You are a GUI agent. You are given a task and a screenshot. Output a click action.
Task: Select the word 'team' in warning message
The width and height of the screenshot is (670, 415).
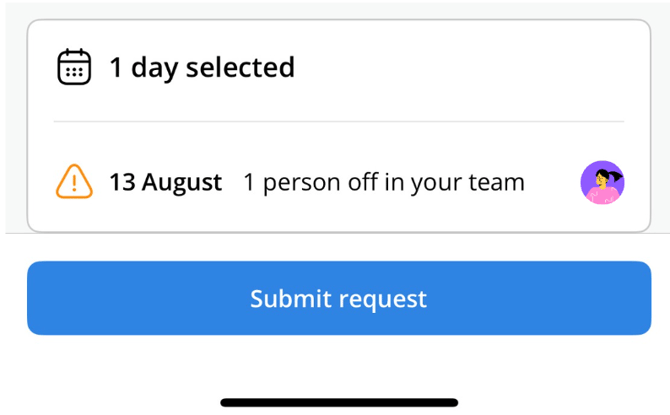(x=497, y=182)
